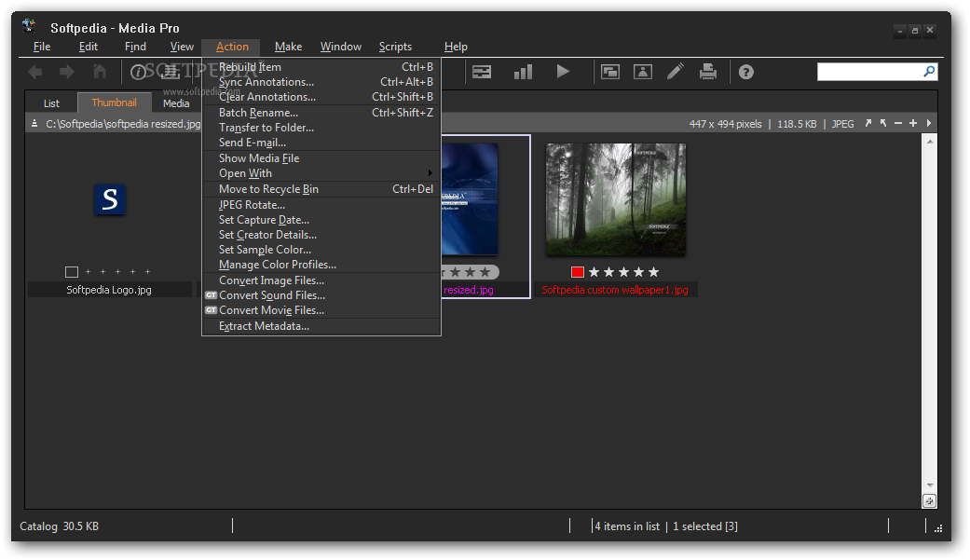Close the open Action menu
The height and width of the screenshot is (560, 970).
(232, 47)
